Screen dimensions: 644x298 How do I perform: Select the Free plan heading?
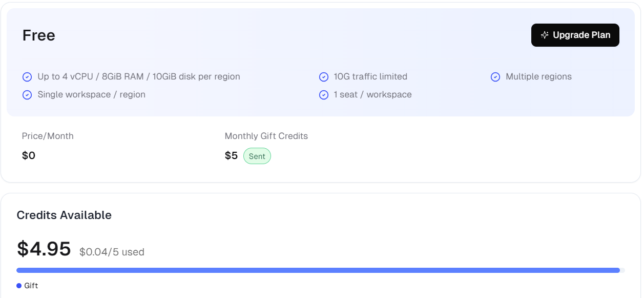click(x=39, y=35)
